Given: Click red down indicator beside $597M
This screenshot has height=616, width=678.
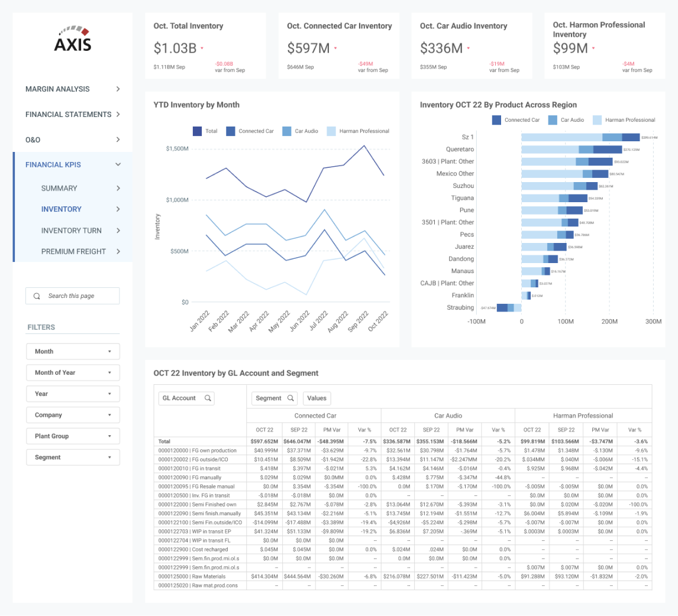Looking at the screenshot, I should pyautogui.click(x=335, y=48).
